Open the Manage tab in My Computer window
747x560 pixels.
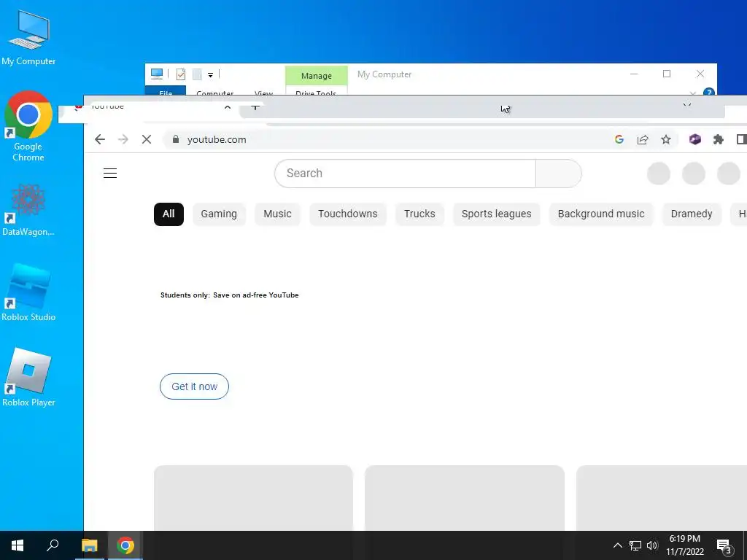click(x=317, y=76)
